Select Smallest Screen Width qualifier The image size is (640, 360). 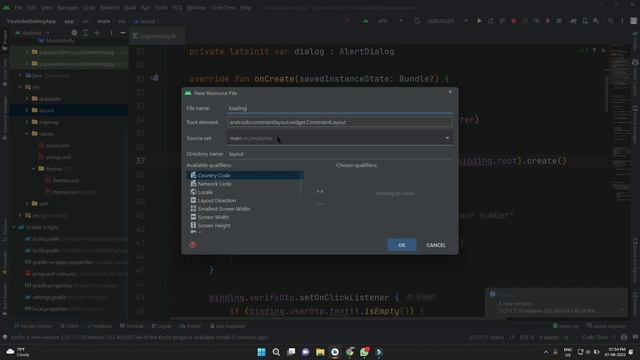tap(245, 209)
